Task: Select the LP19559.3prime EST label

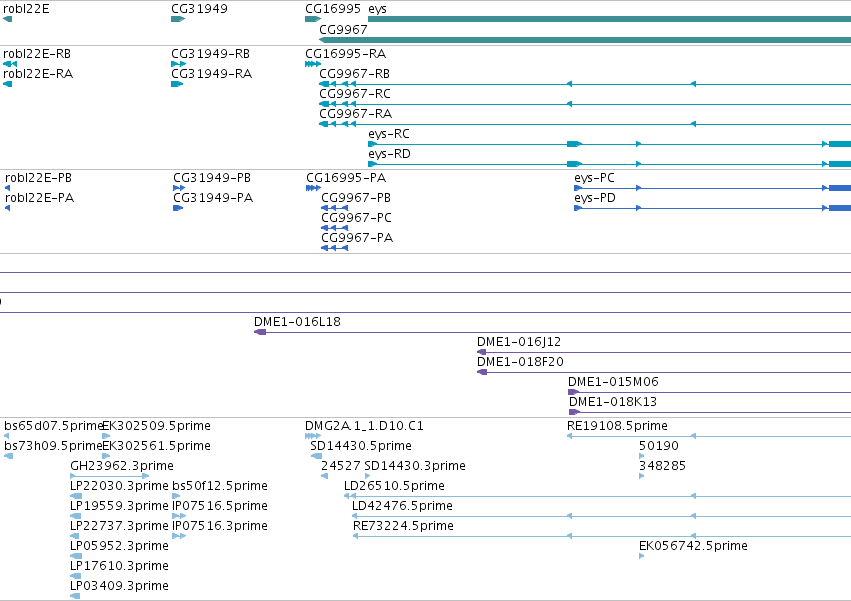Action: (x=119, y=507)
